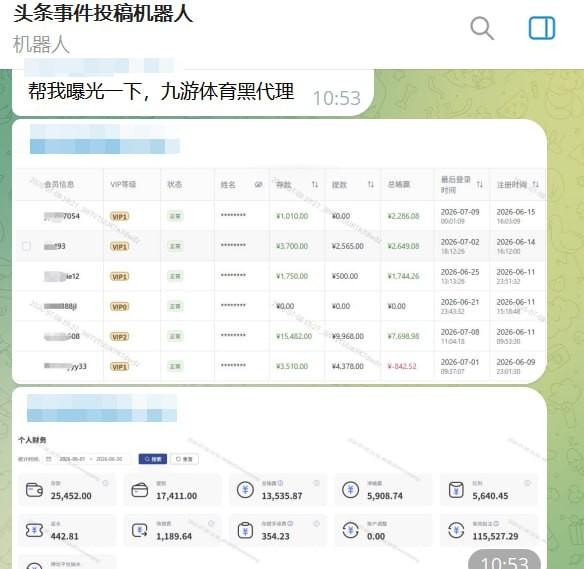Viewport: 584px width, 569px height.
Task: Click the 个人财务 section heading
Action: 32,440
